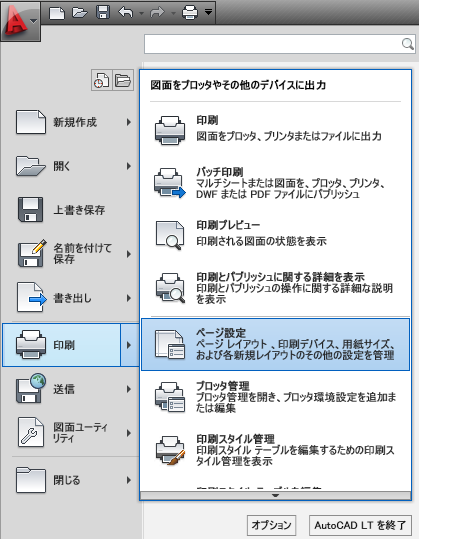Click the 印刷プレビュー page magnifier icon
465x539 pixels.
tap(170, 235)
